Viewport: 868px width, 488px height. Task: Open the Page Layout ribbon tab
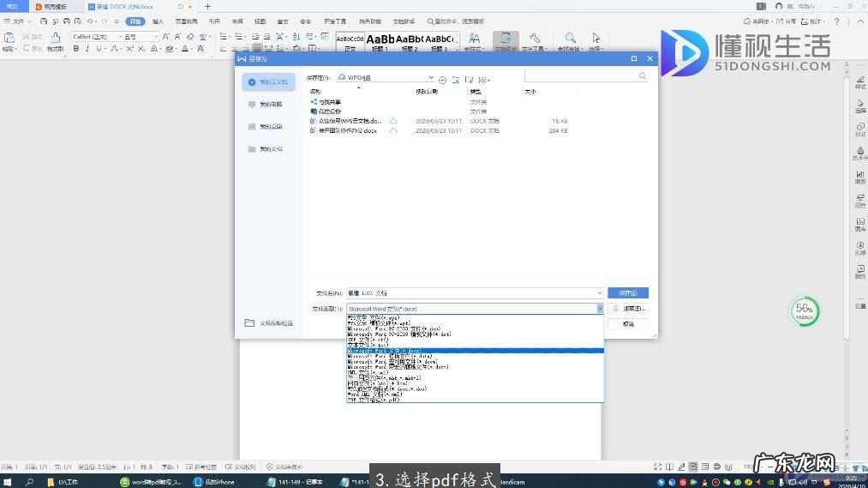pos(187,21)
